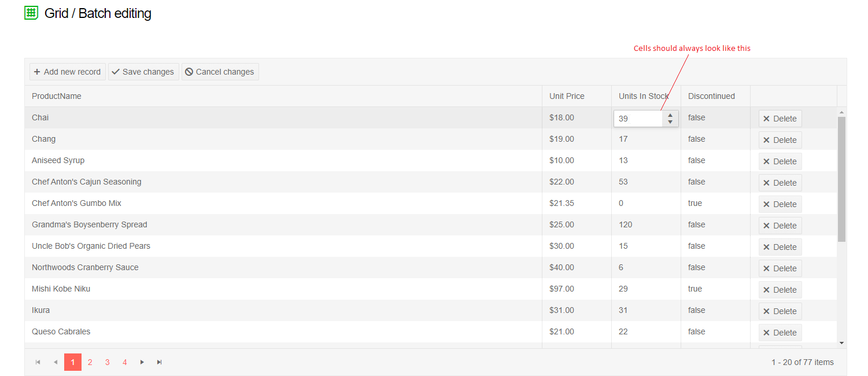Go to the previous page arrow
This screenshot has width=868, height=376.
56,362
